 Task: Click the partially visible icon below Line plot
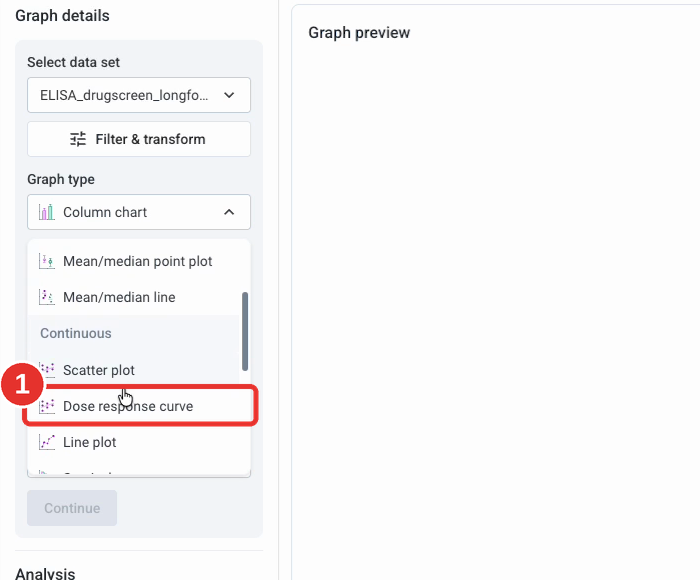tap(43, 472)
